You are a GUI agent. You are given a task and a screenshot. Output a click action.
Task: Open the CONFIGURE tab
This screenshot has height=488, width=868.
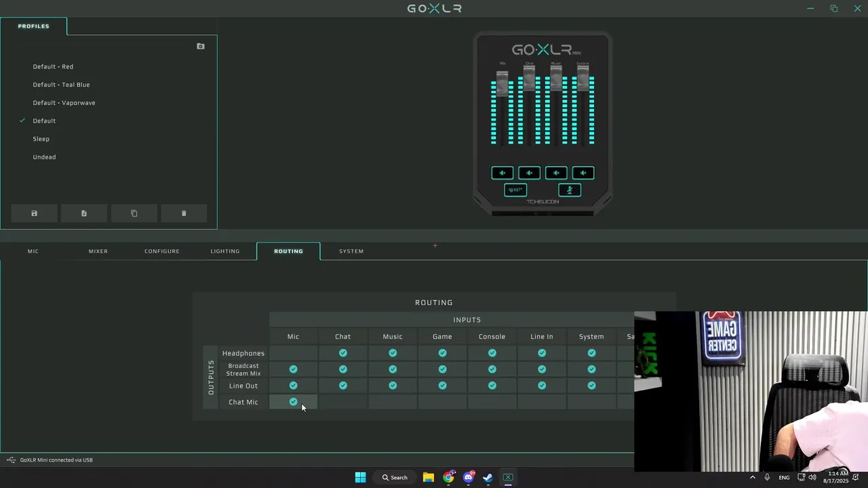[x=162, y=251]
